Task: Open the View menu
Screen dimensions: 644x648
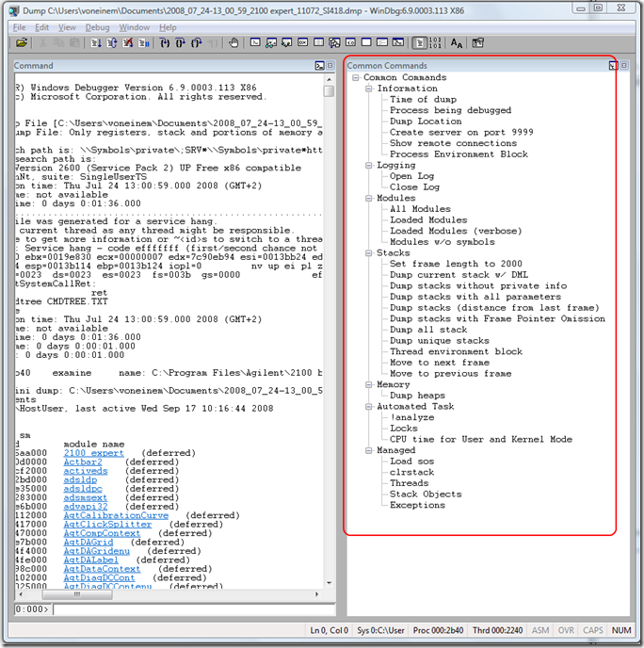Action: [67, 27]
